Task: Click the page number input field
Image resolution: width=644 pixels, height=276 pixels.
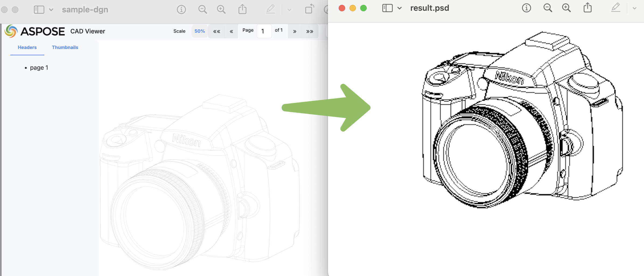Action: coord(264,31)
